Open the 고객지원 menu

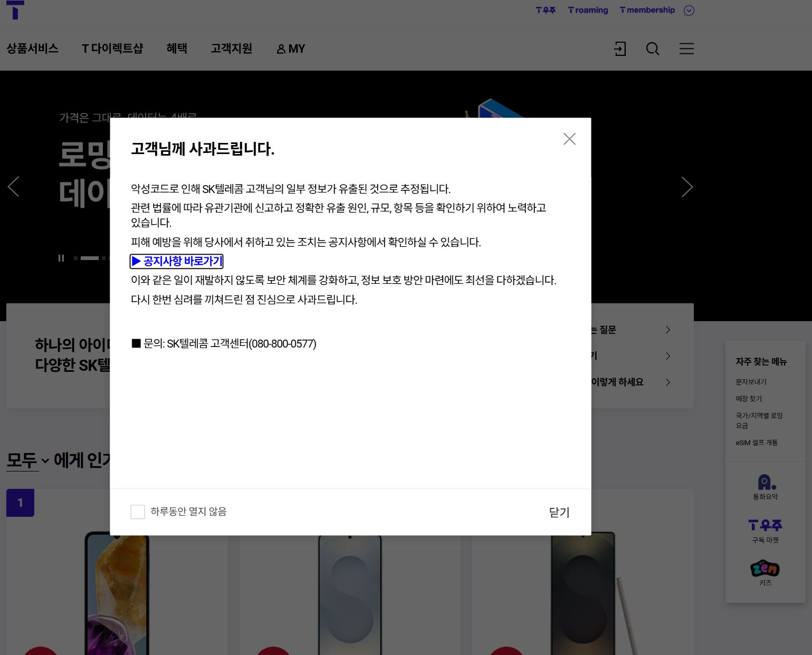click(x=231, y=49)
